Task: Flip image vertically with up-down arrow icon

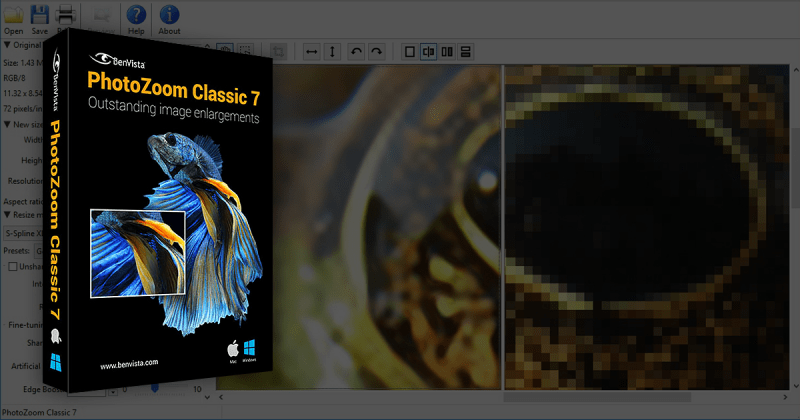Action: click(x=333, y=51)
